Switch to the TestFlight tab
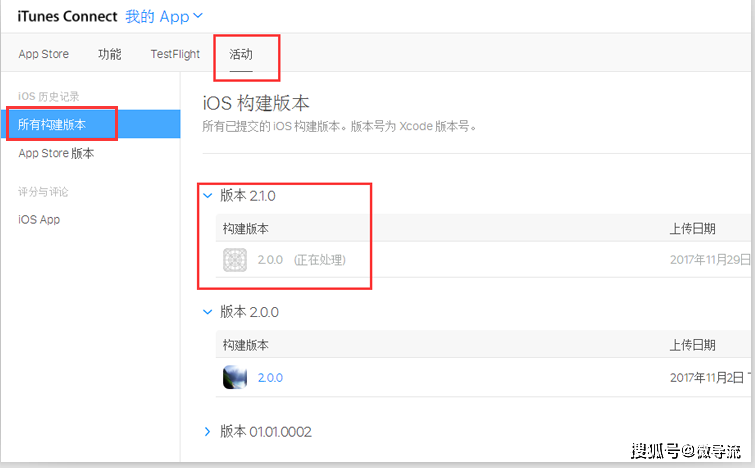This screenshot has height=468, width=755. coord(175,54)
